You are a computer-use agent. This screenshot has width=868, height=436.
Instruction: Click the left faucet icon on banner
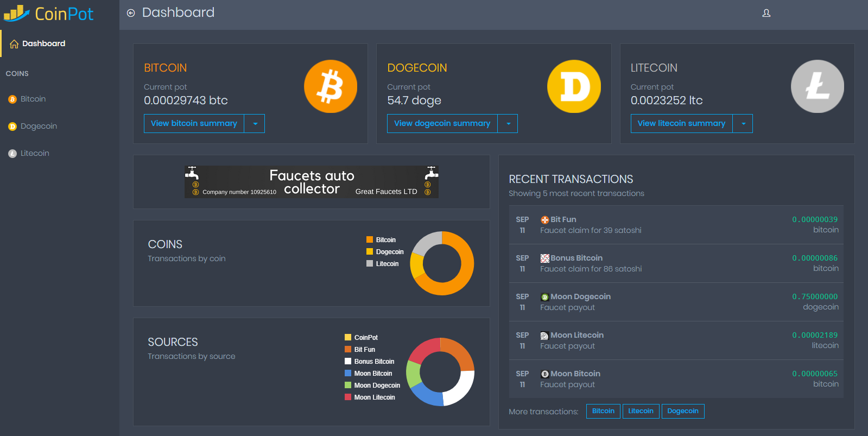[x=192, y=173]
